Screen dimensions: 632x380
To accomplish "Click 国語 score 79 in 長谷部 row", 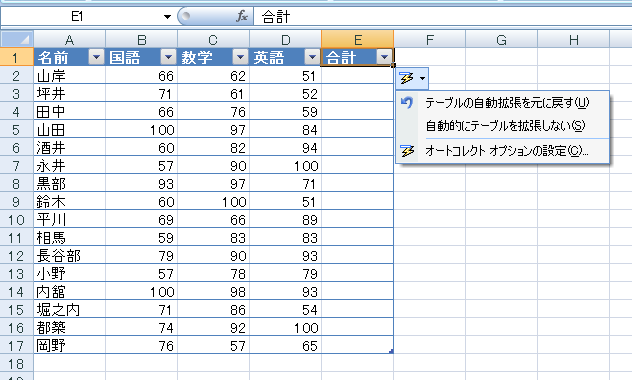I will tap(141, 255).
